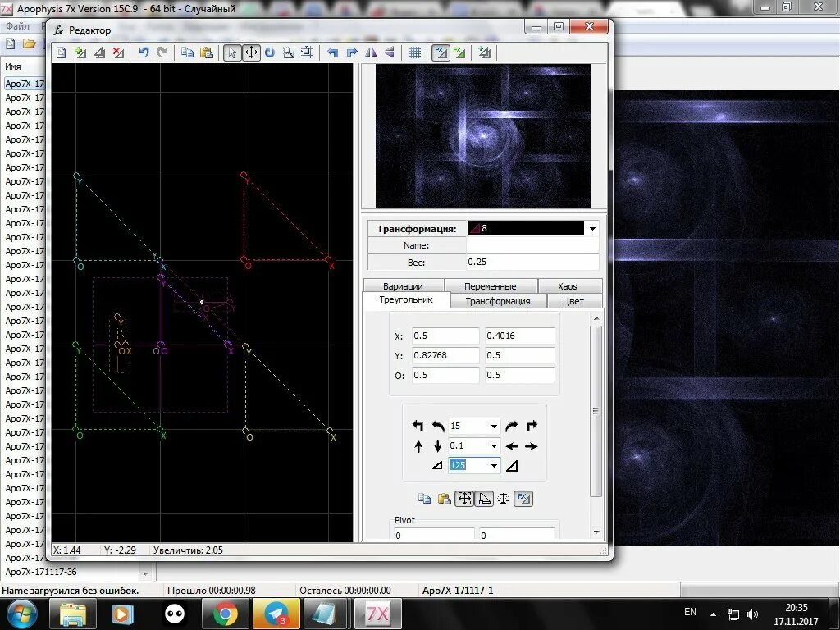Viewport: 840px width, 630px height.
Task: Click the add linked transform icon
Action: pos(485,52)
